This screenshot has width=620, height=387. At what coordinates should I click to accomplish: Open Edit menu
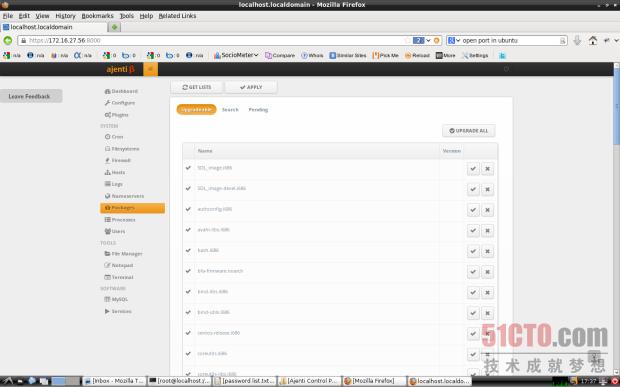[24, 16]
